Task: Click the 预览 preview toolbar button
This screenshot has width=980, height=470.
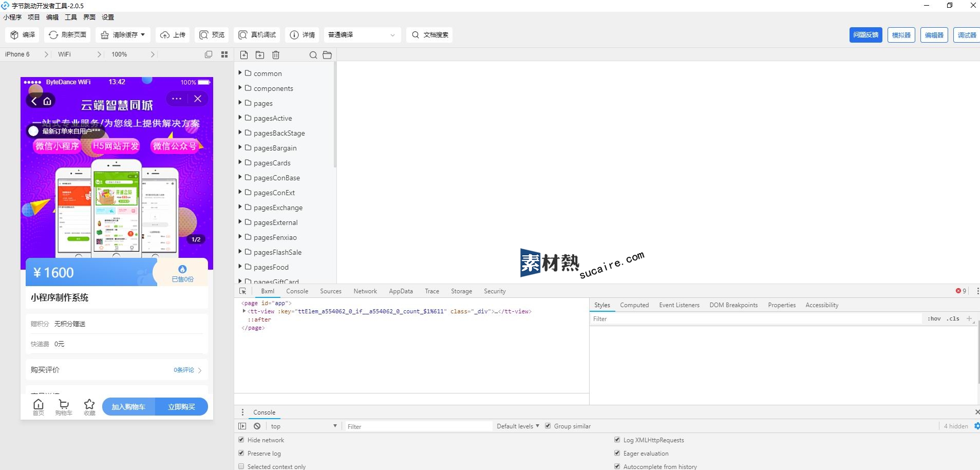Action: pyautogui.click(x=212, y=35)
